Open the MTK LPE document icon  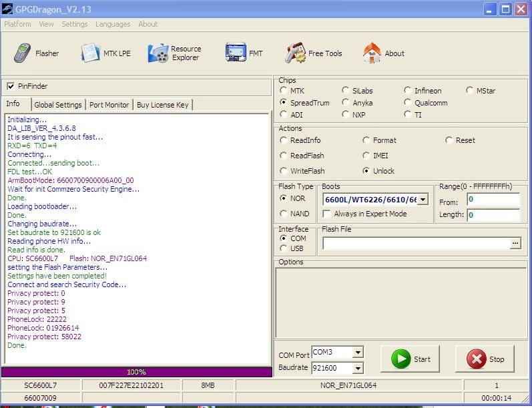point(90,53)
